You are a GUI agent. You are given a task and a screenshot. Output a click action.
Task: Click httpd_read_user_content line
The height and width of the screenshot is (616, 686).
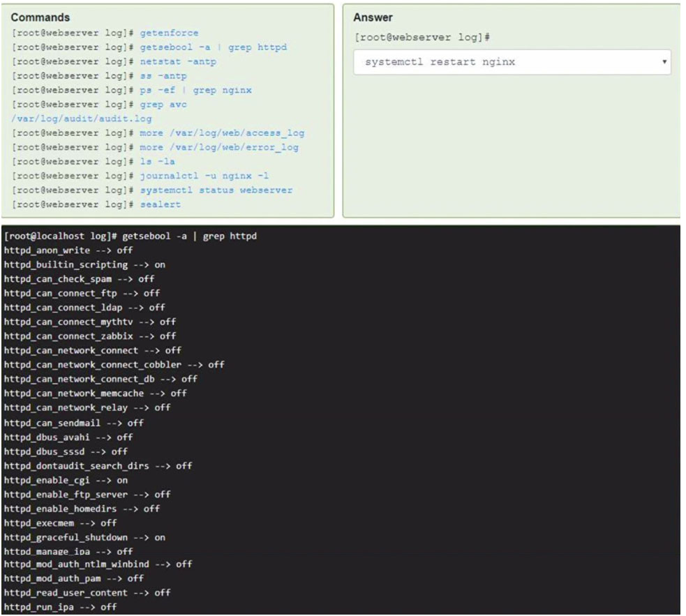[x=87, y=593]
